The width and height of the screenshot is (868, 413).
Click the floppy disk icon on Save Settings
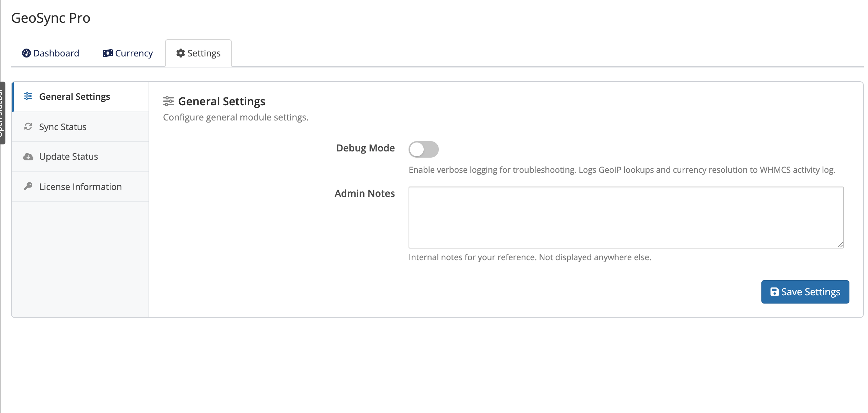[774, 292]
